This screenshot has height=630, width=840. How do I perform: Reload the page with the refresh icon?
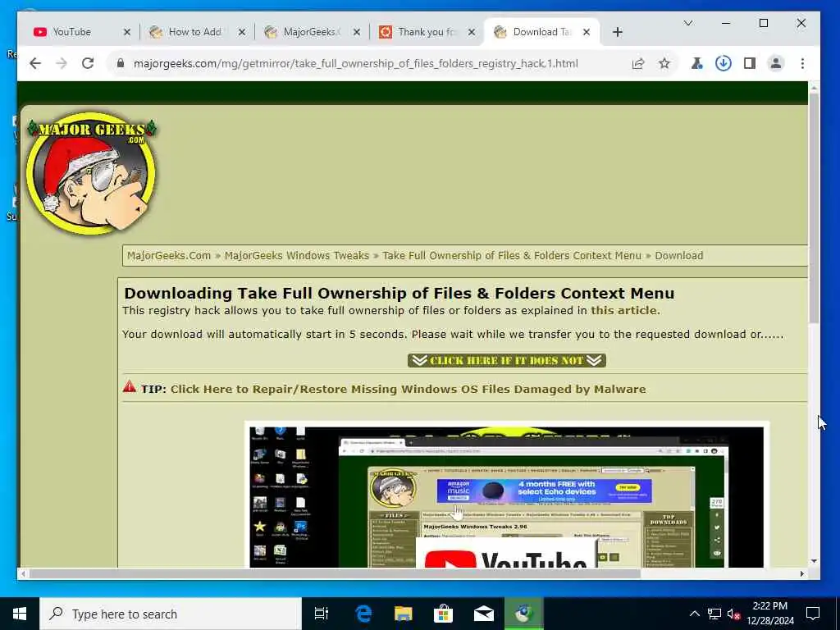point(88,63)
